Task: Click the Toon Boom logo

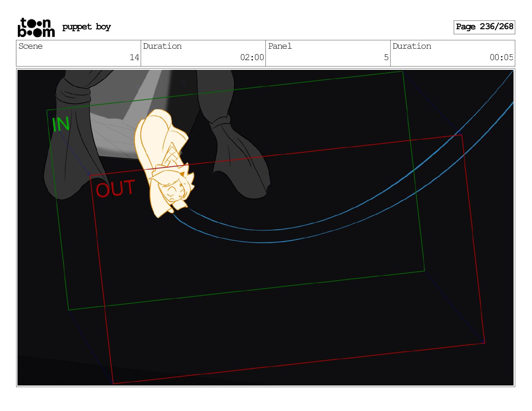Action: coord(36,27)
